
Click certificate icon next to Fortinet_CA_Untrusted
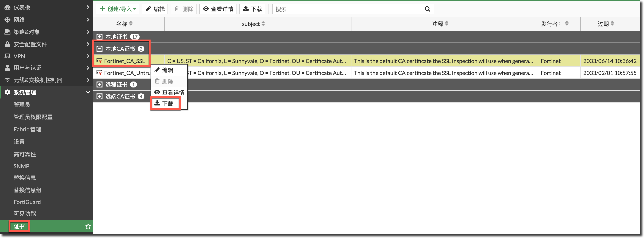(99, 73)
